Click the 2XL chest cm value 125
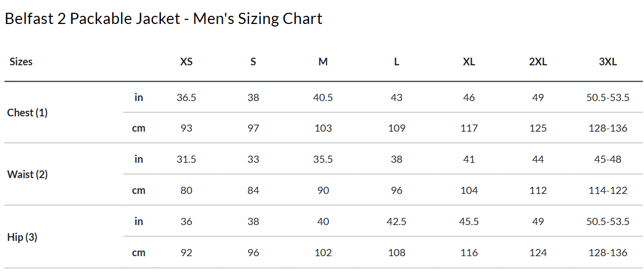Viewport: 644px width, 273px height. [538, 128]
